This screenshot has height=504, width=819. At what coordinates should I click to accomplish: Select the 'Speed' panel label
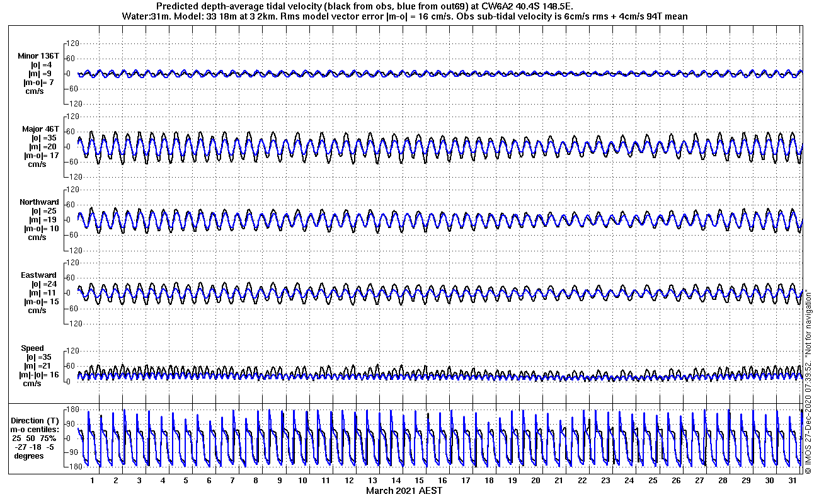[33, 348]
